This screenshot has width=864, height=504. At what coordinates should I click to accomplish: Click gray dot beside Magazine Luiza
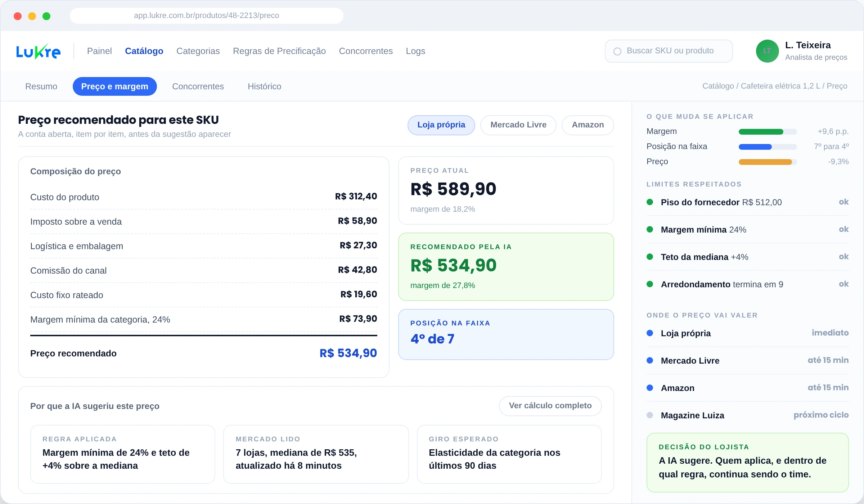(x=650, y=415)
